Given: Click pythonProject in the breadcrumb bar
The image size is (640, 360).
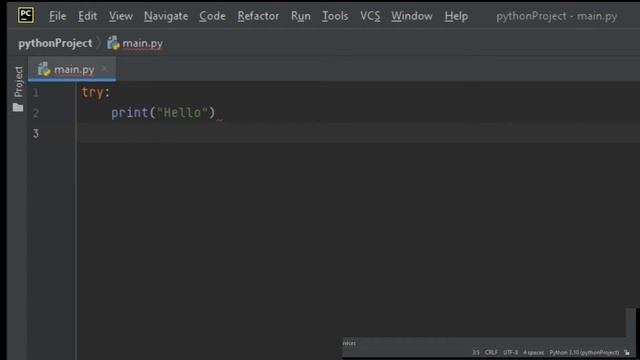Looking at the screenshot, I should [x=55, y=43].
